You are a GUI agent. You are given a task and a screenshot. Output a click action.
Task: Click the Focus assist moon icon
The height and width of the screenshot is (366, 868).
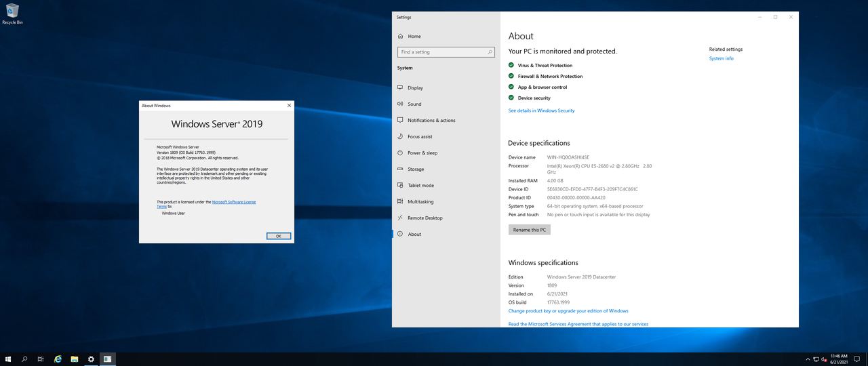(400, 136)
